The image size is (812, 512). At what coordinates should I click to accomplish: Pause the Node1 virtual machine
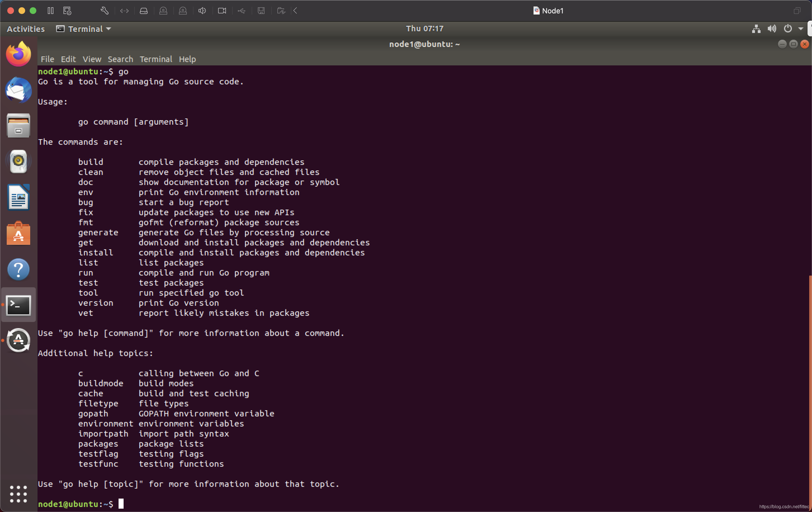51,11
